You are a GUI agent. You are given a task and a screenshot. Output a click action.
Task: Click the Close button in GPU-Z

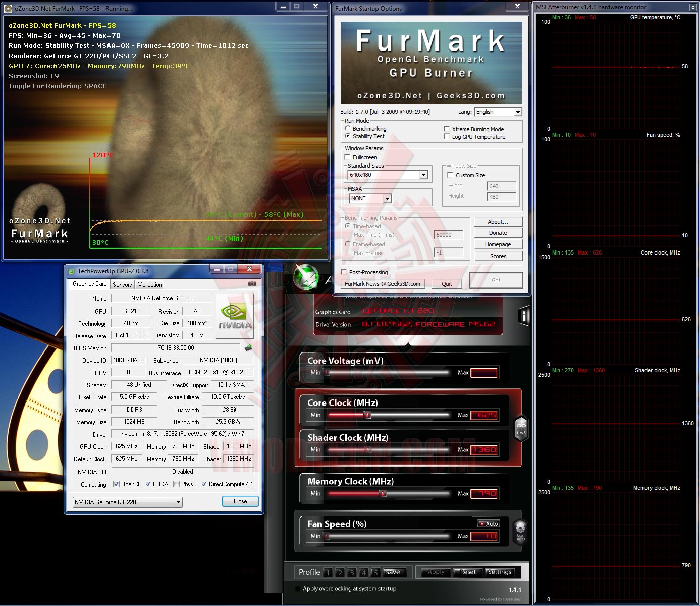240,501
